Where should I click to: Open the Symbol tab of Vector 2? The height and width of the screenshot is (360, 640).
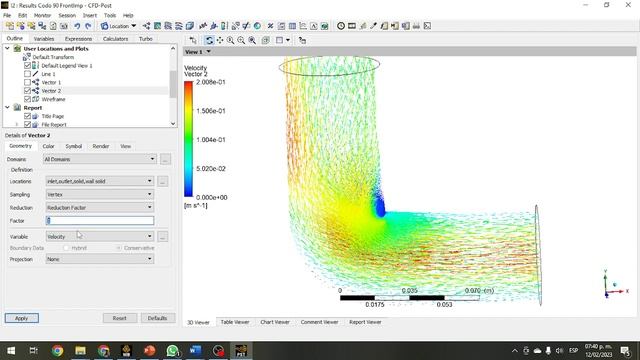pyautogui.click(x=73, y=146)
